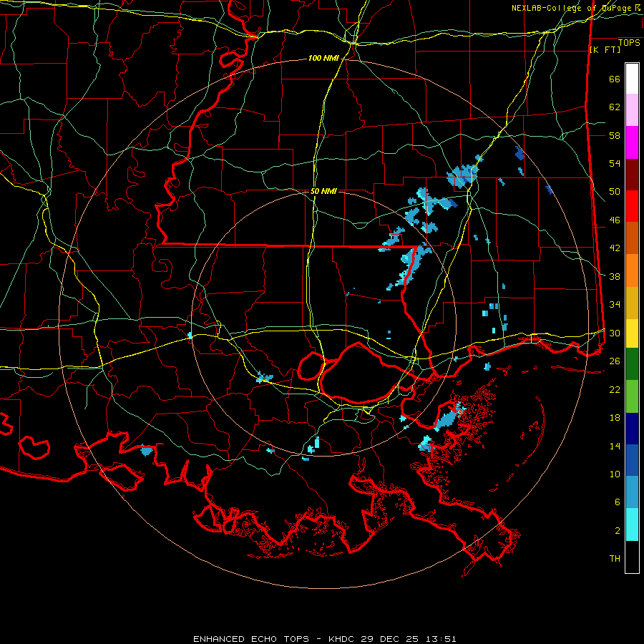This screenshot has width=644, height=644.
Task: Click the light pink legend swatch
Action: (x=632, y=110)
